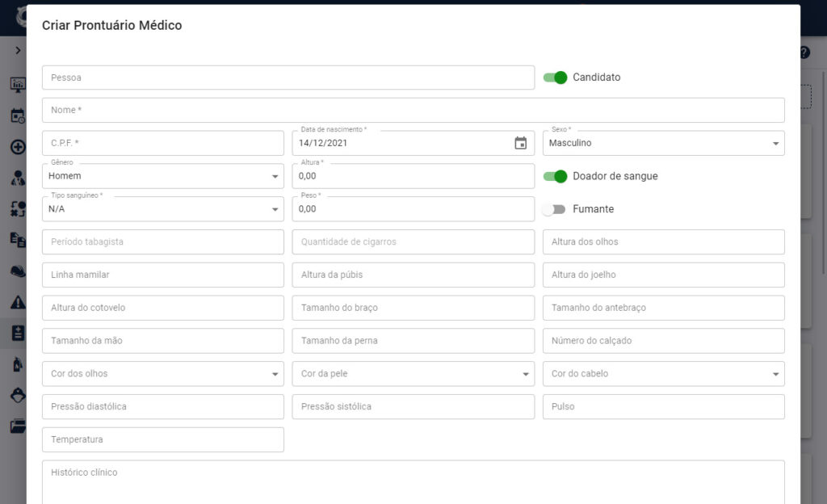The image size is (827, 504).
Task: Open the hard hat safety icon in sidebar
Action: (18, 271)
